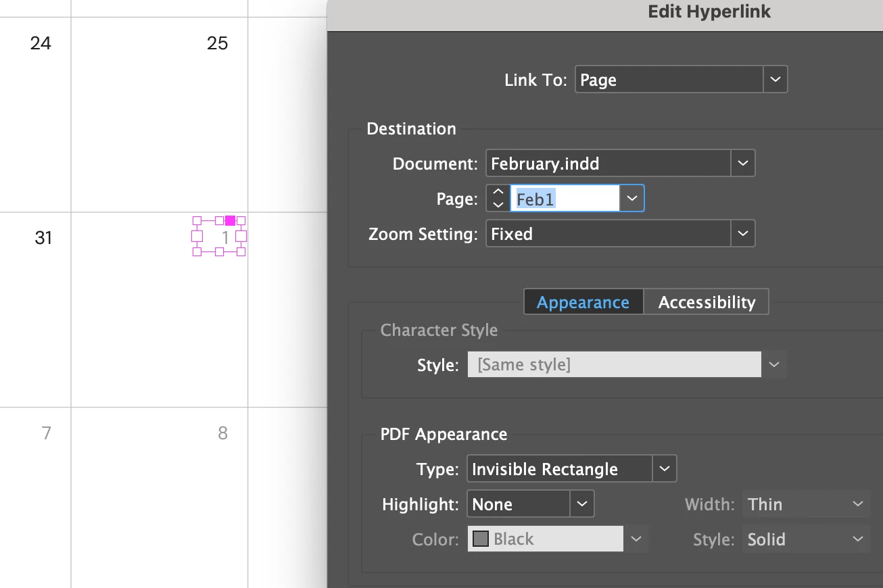Open the PDF Appearance Type dropdown
The image size is (883, 588).
coord(664,469)
